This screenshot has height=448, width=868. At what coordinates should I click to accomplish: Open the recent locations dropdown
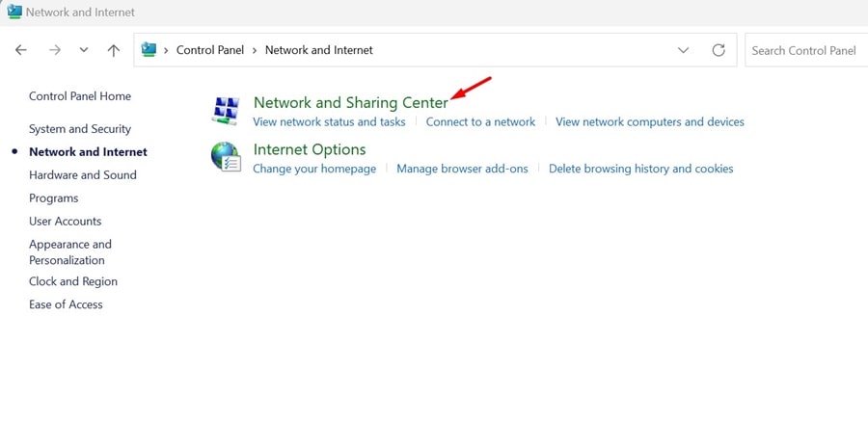[x=84, y=50]
